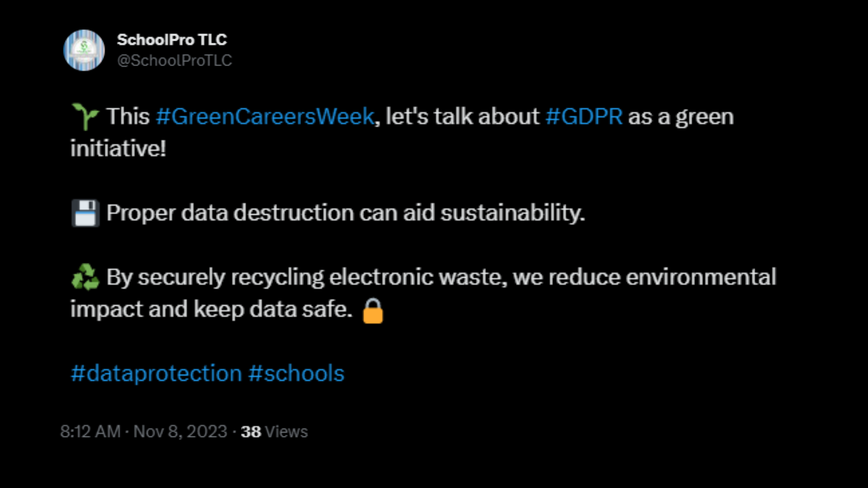The height and width of the screenshot is (488, 868).
Task: Click the "Proper data destruction" sentence
Action: click(346, 213)
